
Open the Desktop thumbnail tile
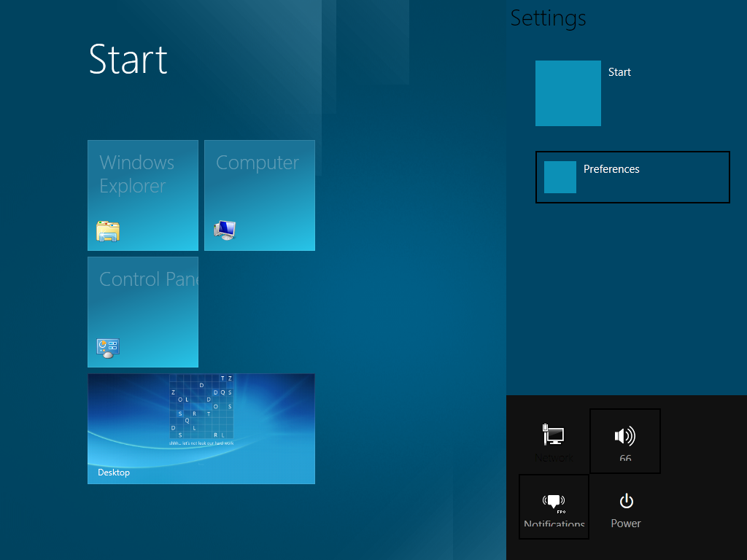(x=201, y=429)
